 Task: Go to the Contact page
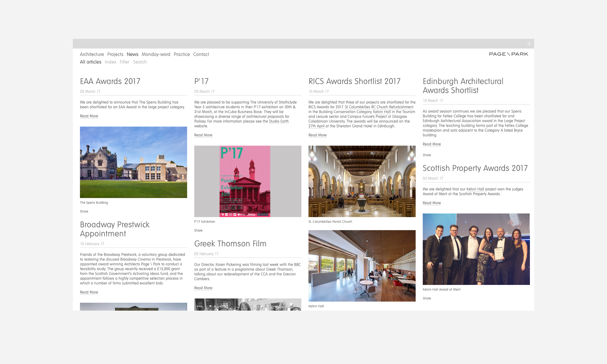tap(201, 54)
